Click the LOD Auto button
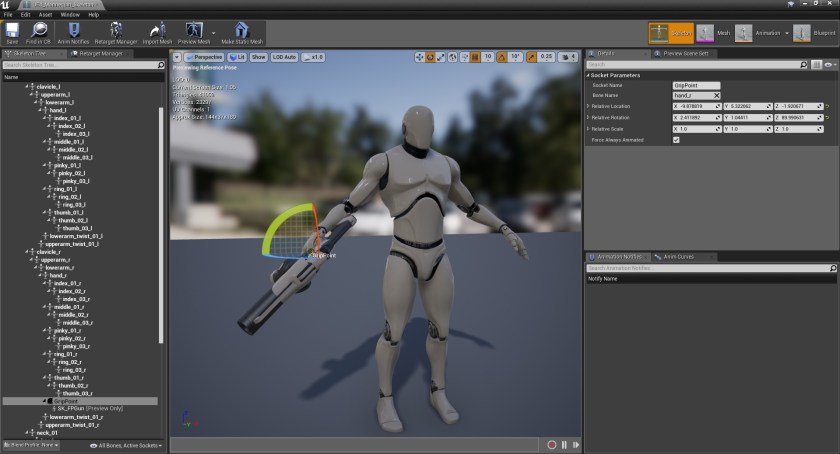Viewport: 840px width, 454px height. tap(284, 57)
